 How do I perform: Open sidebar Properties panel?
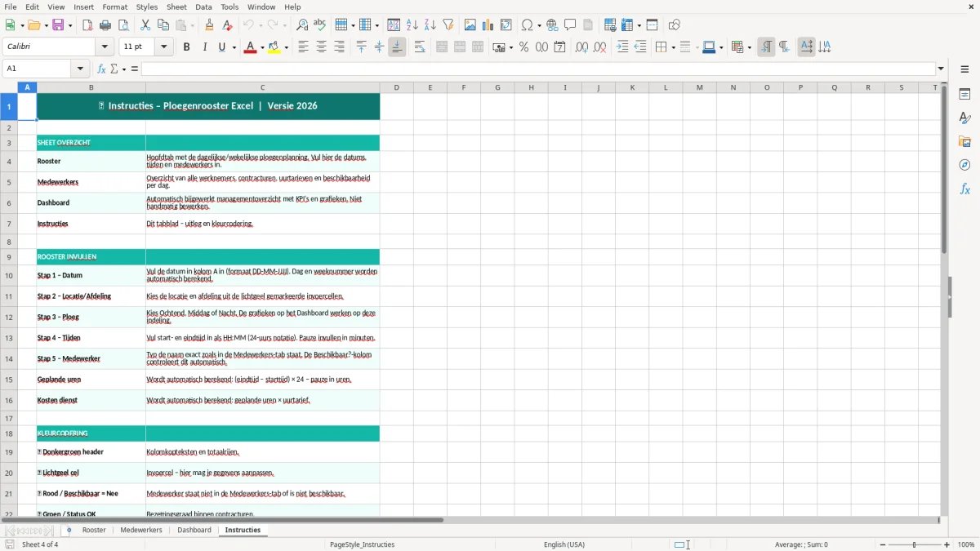(x=964, y=95)
